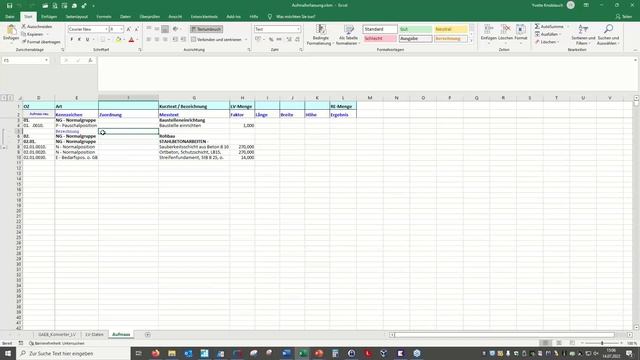Click the percent style button
Viewport: 640px width, 360px height.
click(x=271, y=40)
